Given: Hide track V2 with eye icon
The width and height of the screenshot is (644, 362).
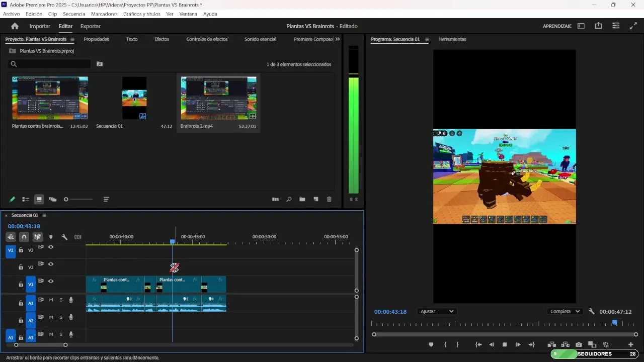Looking at the screenshot, I should (51, 264).
